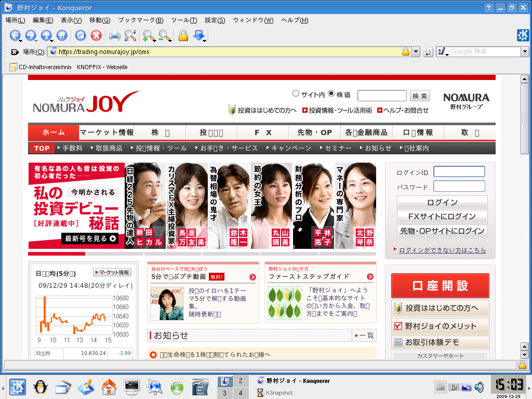The image size is (532, 399).
Task: Select the FX navigation tab
Action: tap(263, 132)
